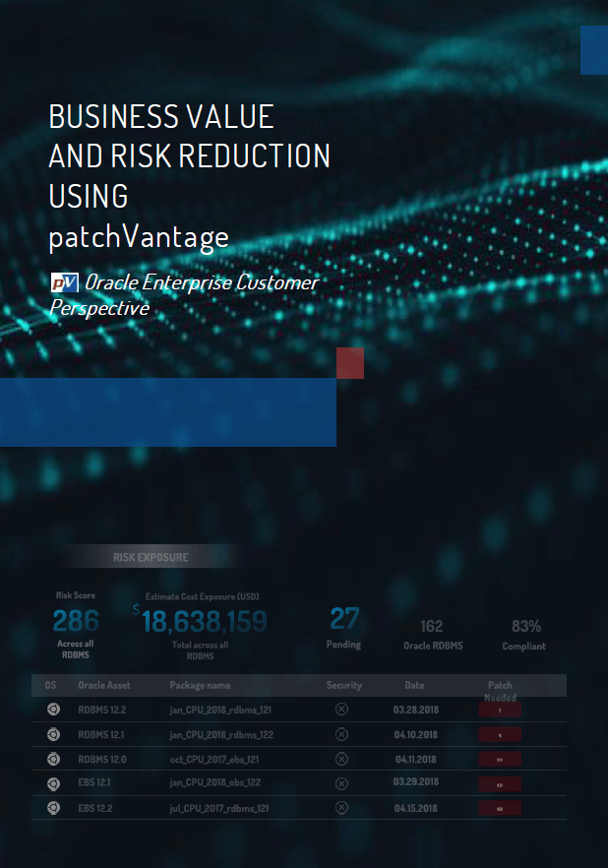Click the Patch Needed column header
Screen dimensions: 608x868
point(500,692)
